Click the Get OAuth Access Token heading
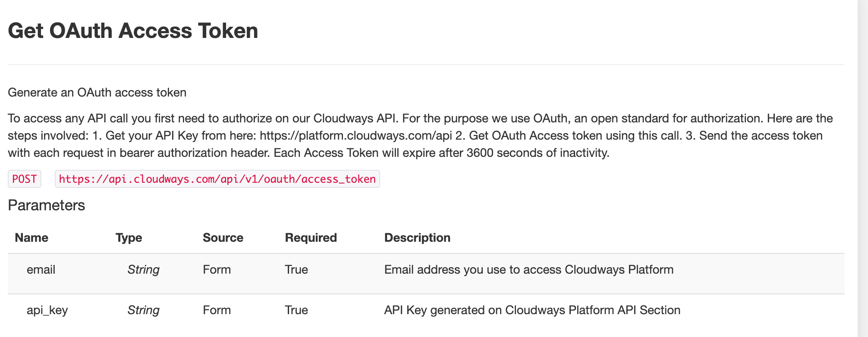This screenshot has height=337, width=868. point(133,31)
